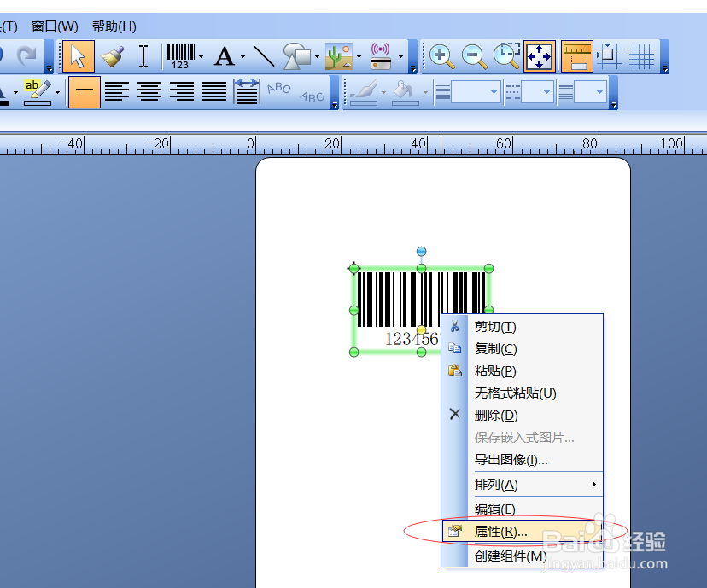
Task: Justify text alignment
Action: [x=214, y=92]
